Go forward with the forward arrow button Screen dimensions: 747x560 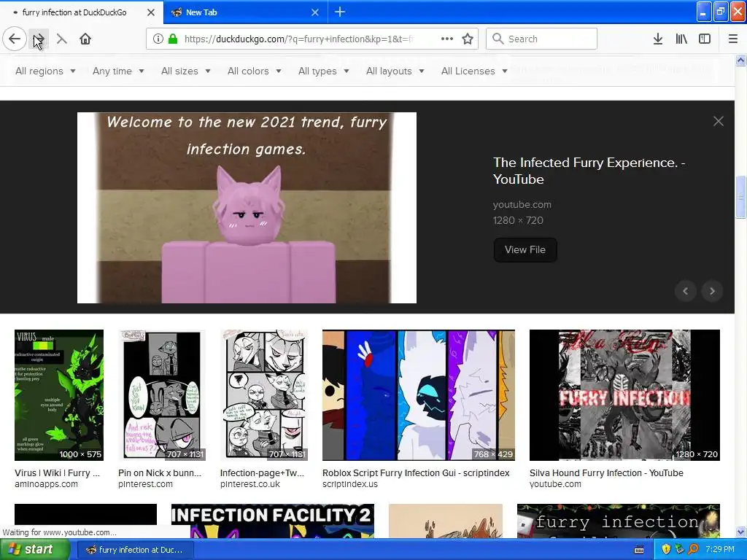point(39,39)
